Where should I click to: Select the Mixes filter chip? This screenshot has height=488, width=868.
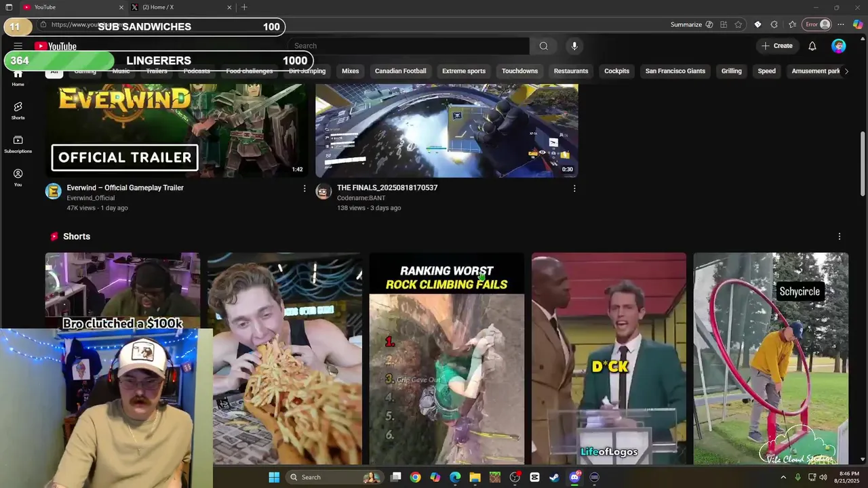[351, 71]
